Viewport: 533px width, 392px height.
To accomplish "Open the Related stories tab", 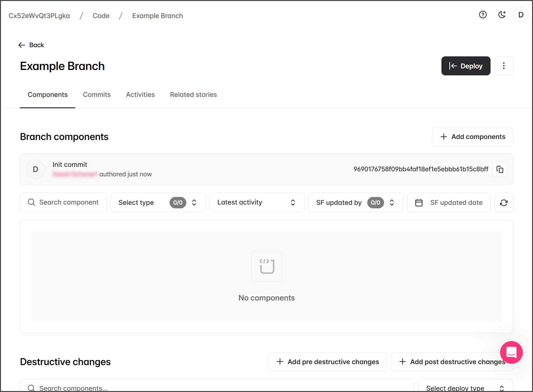I will [x=193, y=95].
